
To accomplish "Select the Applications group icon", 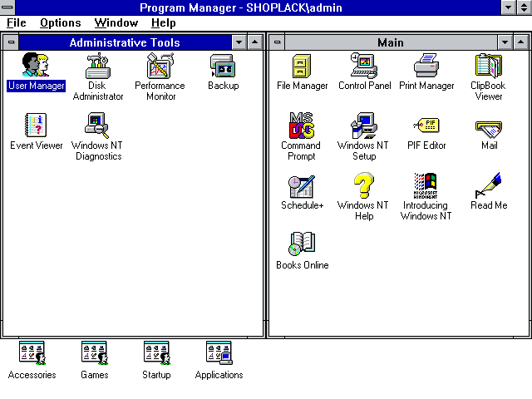I will (219, 352).
